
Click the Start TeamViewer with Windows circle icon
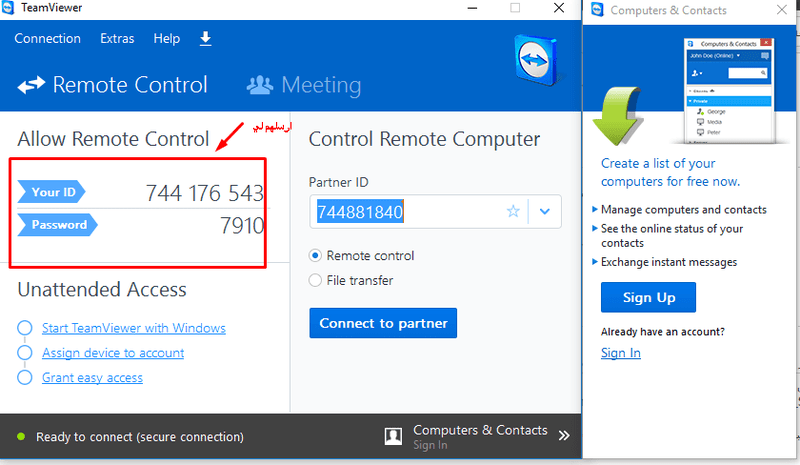coord(25,328)
